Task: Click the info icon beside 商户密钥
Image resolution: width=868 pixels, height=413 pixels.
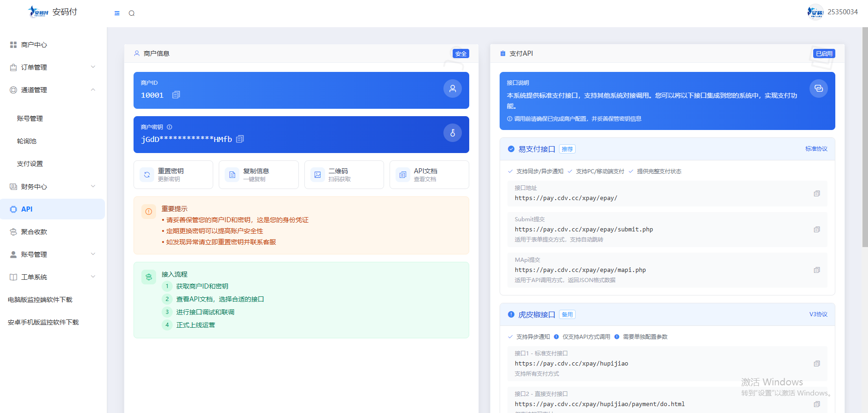Action: click(169, 127)
